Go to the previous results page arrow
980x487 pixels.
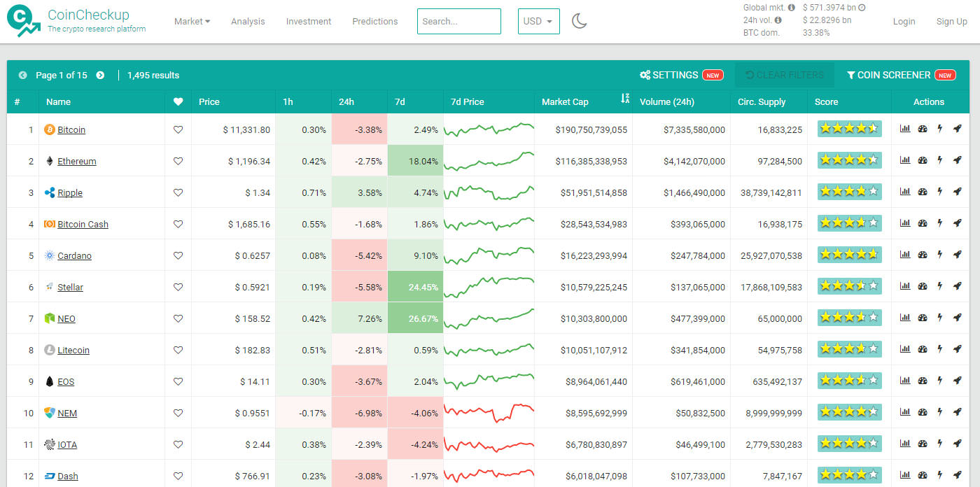23,75
